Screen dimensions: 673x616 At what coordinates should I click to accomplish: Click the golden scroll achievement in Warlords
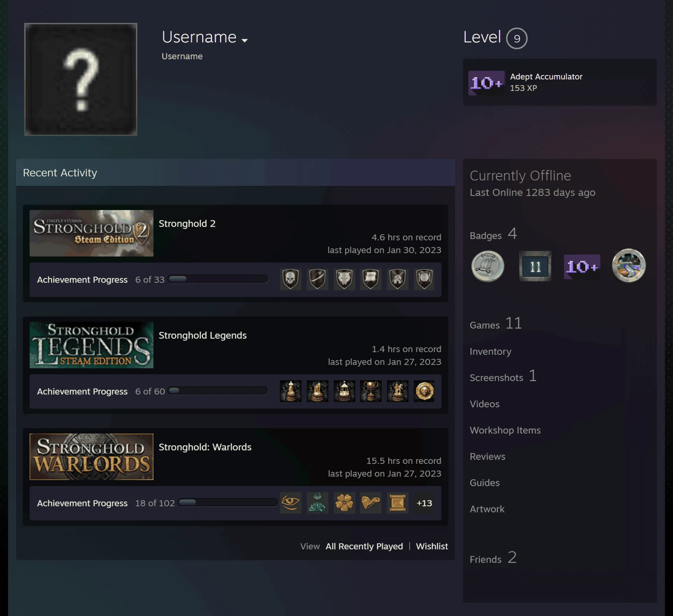tap(397, 503)
